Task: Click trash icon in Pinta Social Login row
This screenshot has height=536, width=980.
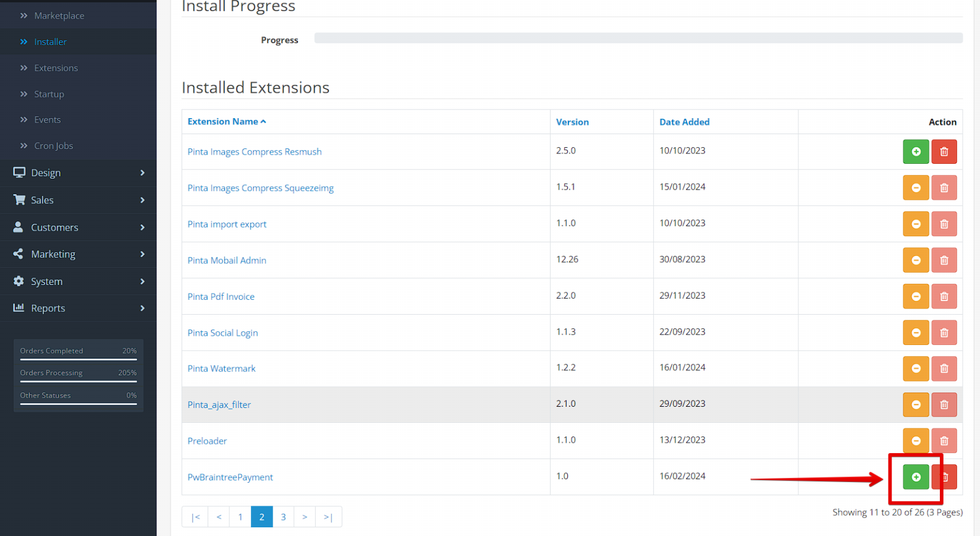Action: (x=944, y=333)
